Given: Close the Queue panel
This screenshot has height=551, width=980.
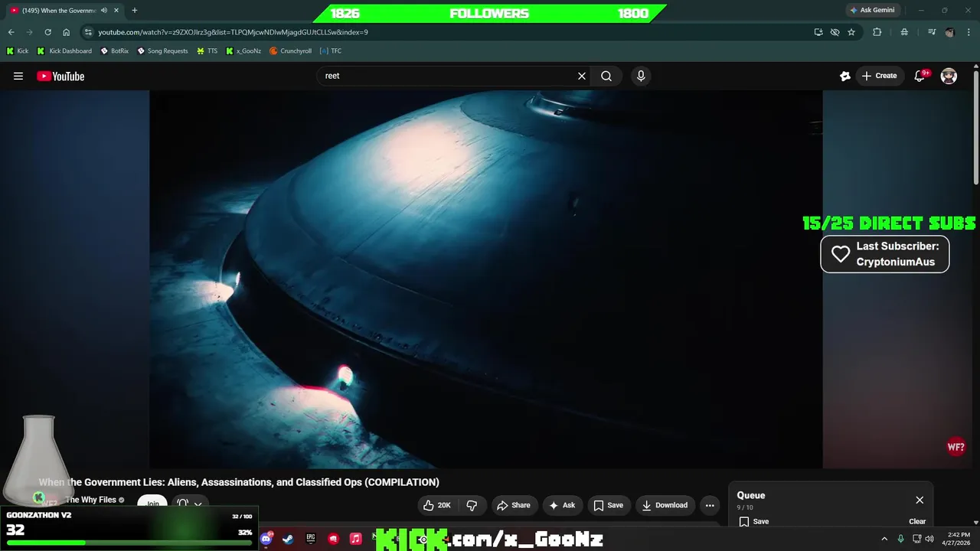Looking at the screenshot, I should click(920, 500).
